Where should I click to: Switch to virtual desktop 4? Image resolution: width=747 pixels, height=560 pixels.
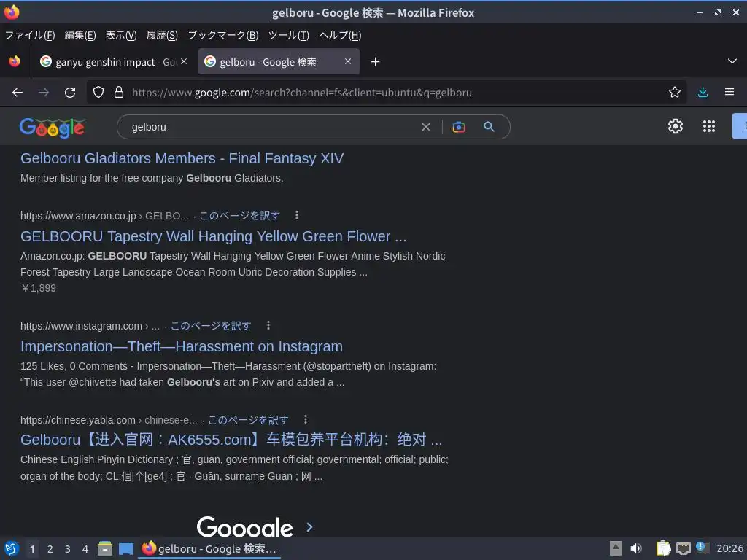(x=85, y=549)
